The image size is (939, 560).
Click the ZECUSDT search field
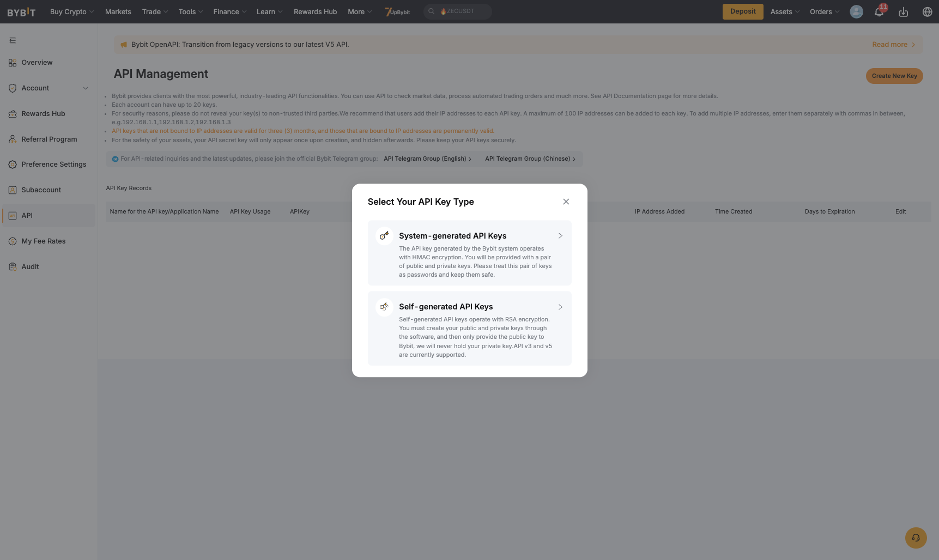(x=461, y=11)
